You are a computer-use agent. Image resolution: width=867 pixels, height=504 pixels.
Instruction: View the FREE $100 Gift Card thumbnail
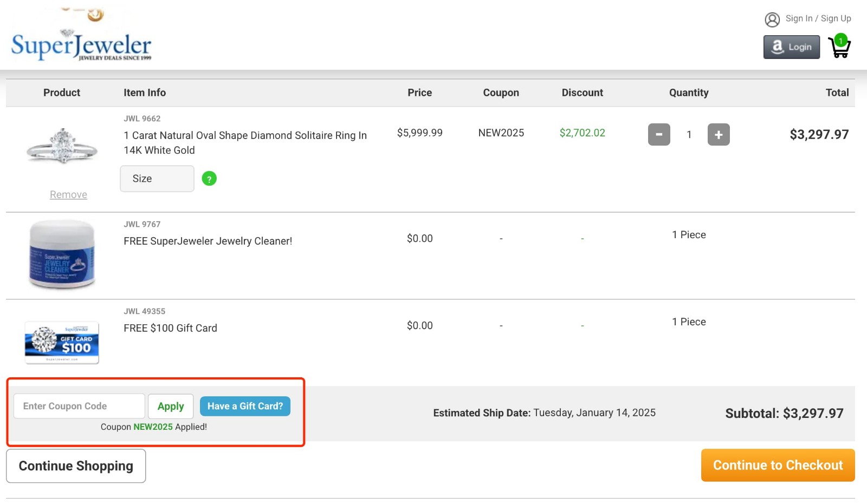[61, 342]
